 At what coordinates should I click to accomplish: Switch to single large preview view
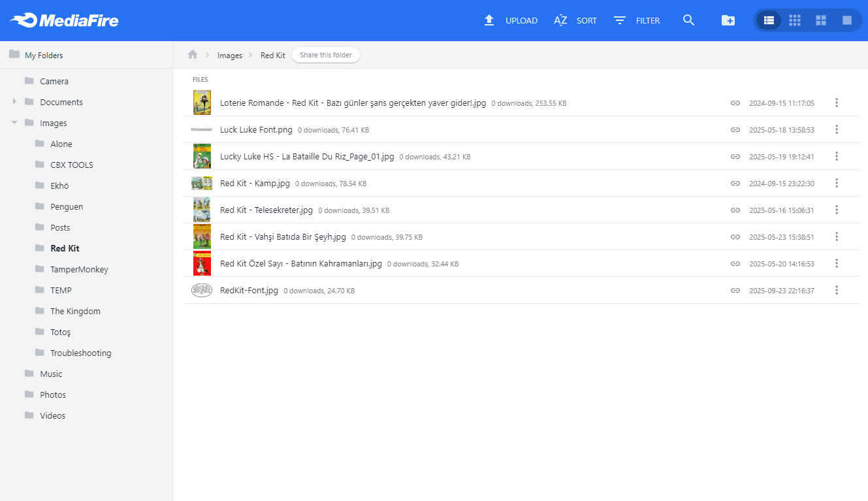pyautogui.click(x=847, y=20)
